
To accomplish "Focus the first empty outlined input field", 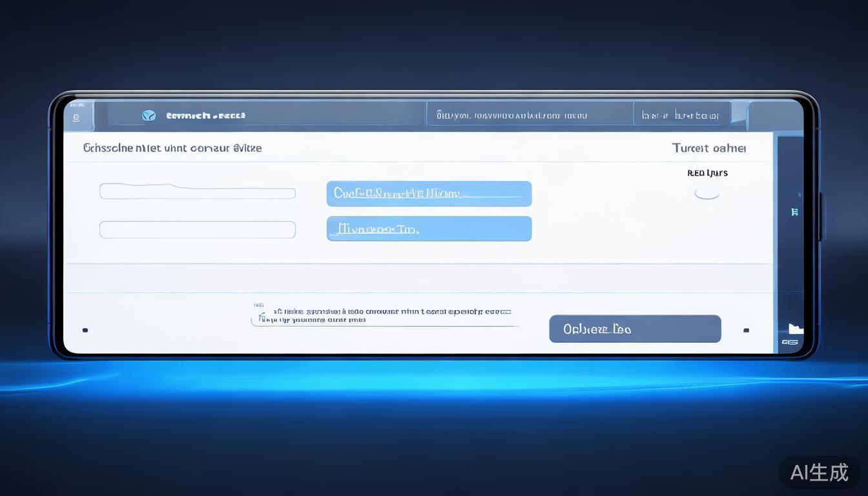I will pos(197,193).
